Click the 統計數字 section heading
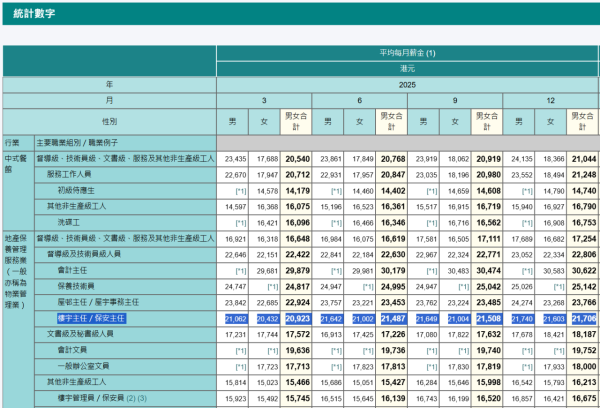 point(34,13)
